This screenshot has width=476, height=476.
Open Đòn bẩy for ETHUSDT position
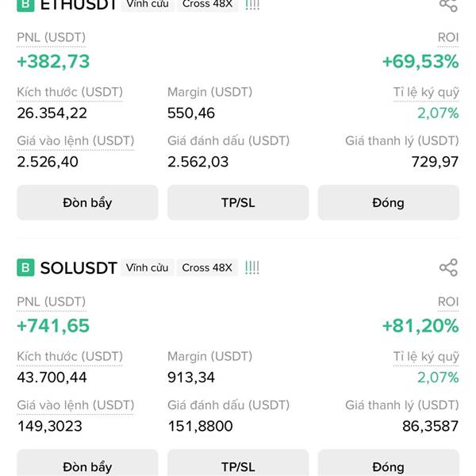tap(87, 202)
